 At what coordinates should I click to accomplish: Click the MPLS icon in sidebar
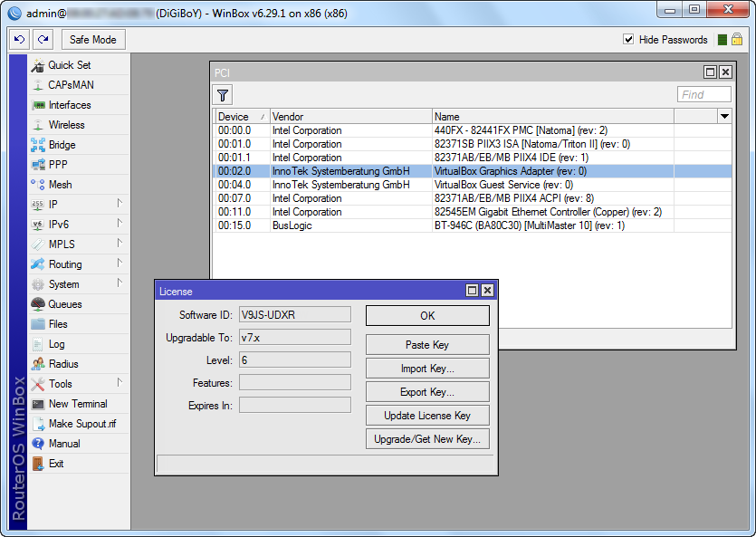[x=38, y=245]
